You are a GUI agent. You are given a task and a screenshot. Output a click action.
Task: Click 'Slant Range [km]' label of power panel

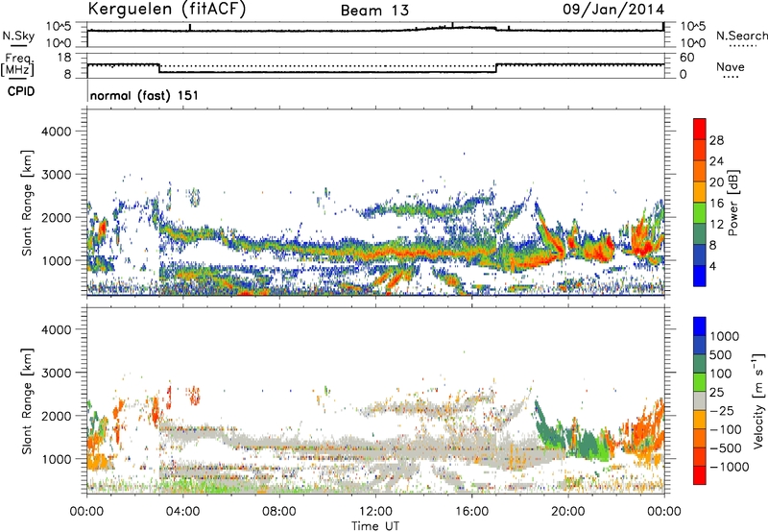coord(27,203)
